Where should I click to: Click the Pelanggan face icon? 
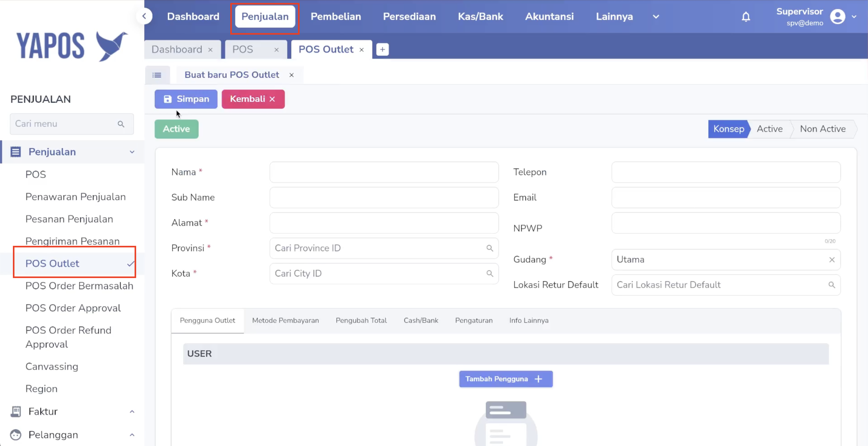click(16, 435)
